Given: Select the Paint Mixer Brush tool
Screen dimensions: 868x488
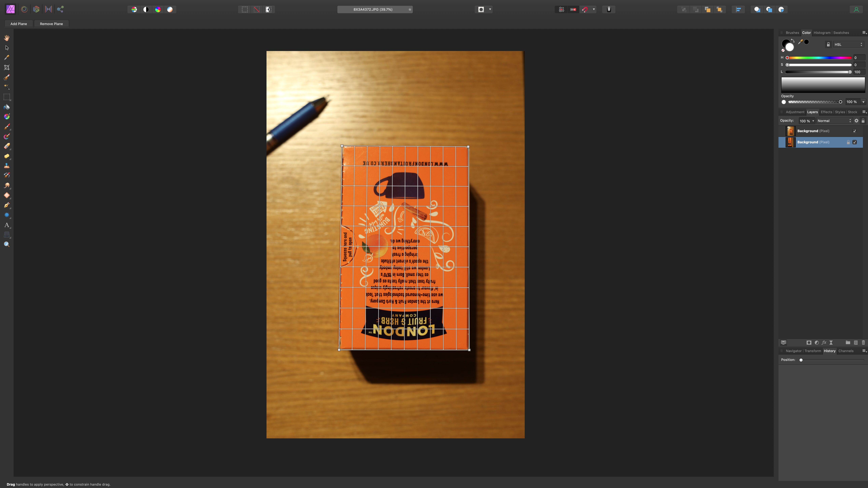Looking at the screenshot, I should coord(7,136).
